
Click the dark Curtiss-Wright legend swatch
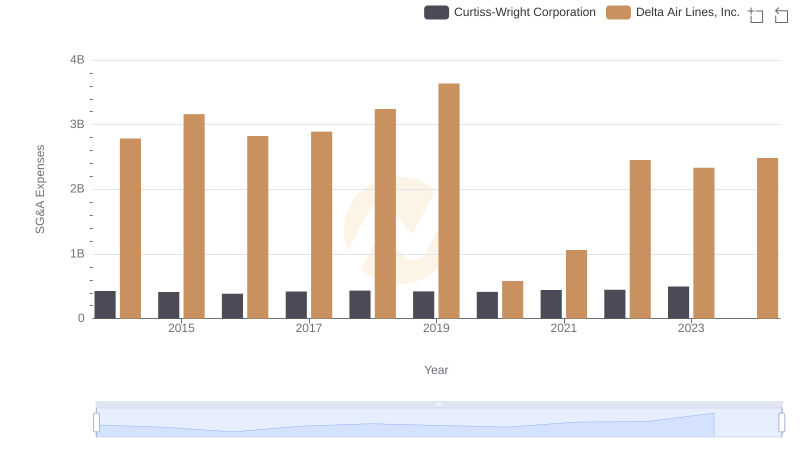click(x=436, y=12)
